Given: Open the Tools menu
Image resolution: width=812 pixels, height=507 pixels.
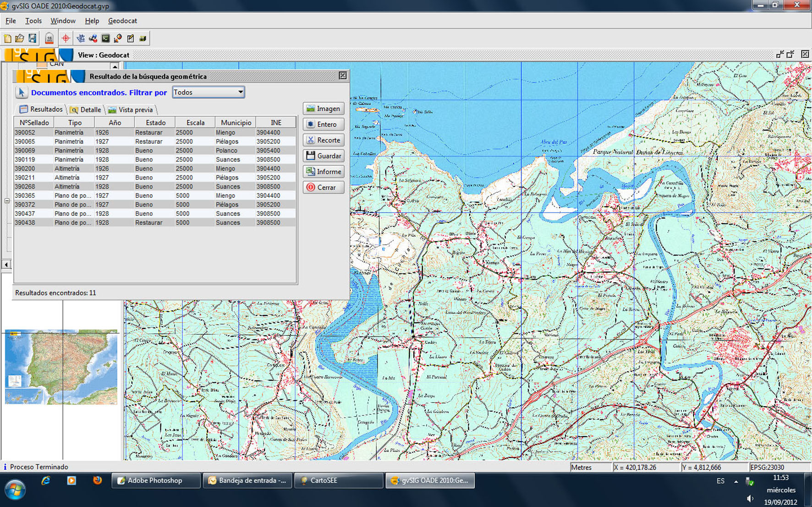Looking at the screenshot, I should [33, 21].
